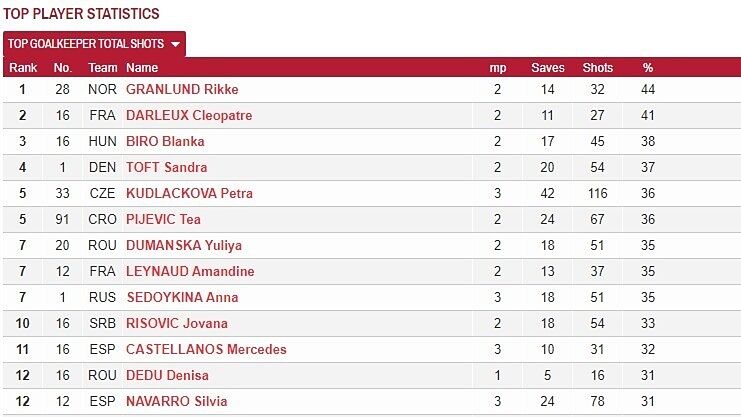Viewport: 741px width, 417px height.
Task: Click PIJEVIC Tea link
Action: click(162, 219)
